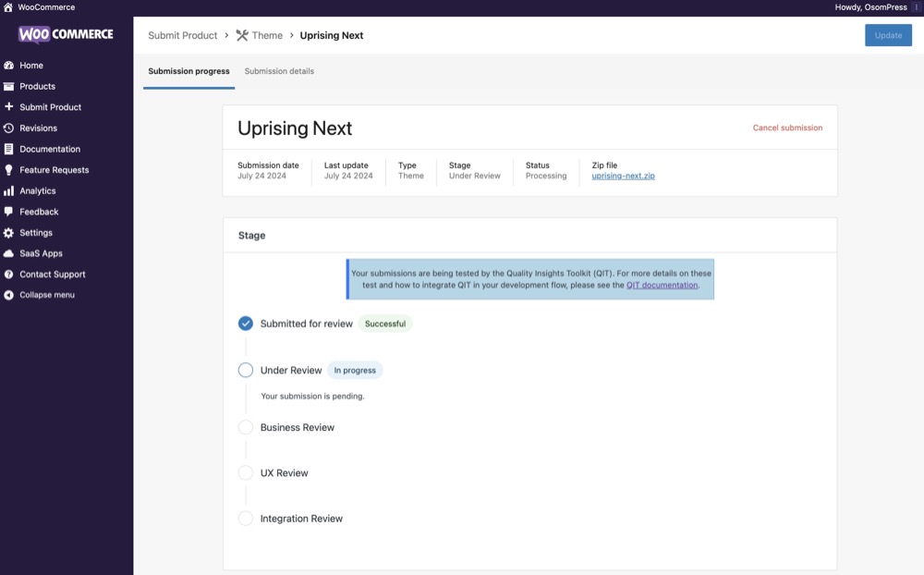Viewport: 924px width, 575px height.
Task: Click the Uprising Next heading
Action: [x=295, y=128]
